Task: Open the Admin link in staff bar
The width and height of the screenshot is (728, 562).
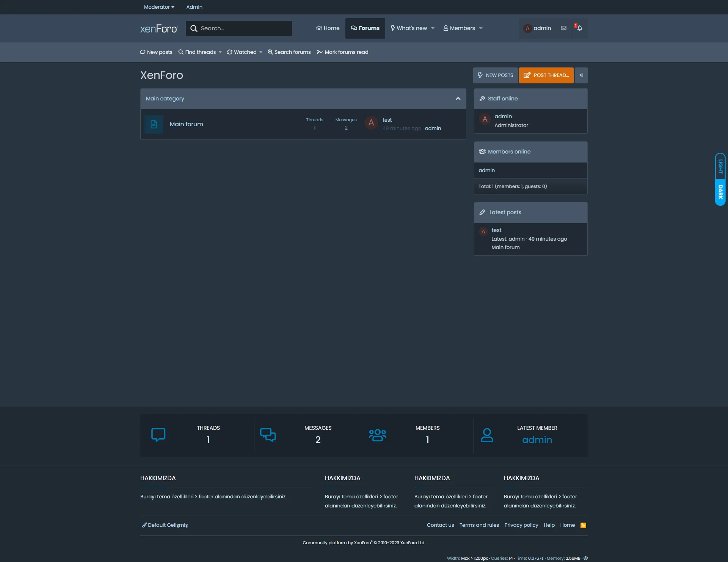Action: 194,7
